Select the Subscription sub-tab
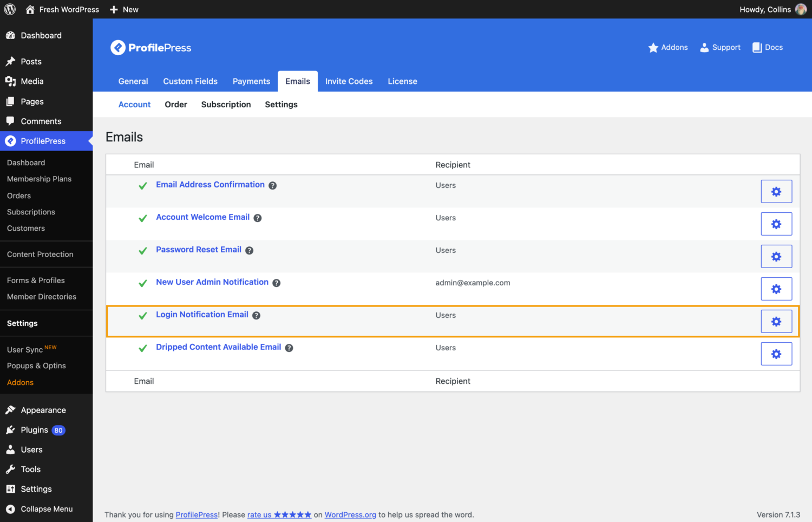The width and height of the screenshot is (812, 522). [226, 105]
